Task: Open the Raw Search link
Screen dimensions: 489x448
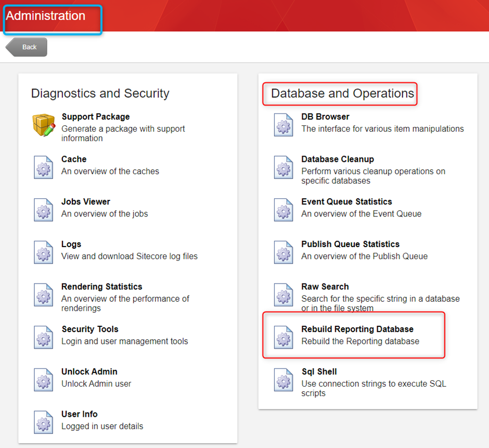Action: [325, 286]
